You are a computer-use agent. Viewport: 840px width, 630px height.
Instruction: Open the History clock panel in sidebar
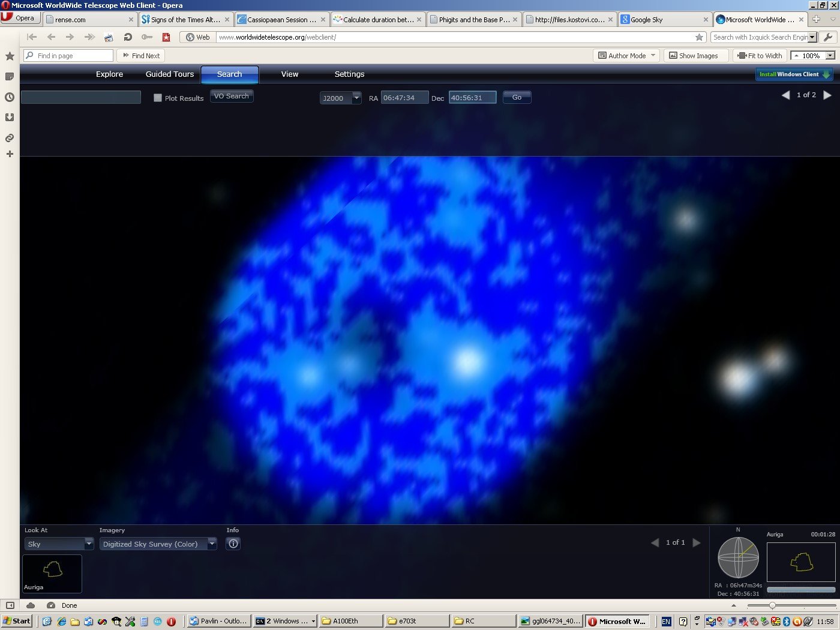pos(10,97)
